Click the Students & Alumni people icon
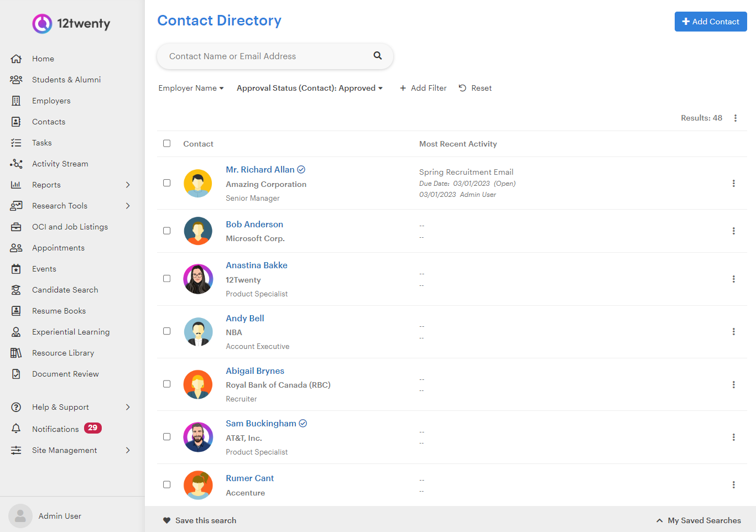 (16, 80)
